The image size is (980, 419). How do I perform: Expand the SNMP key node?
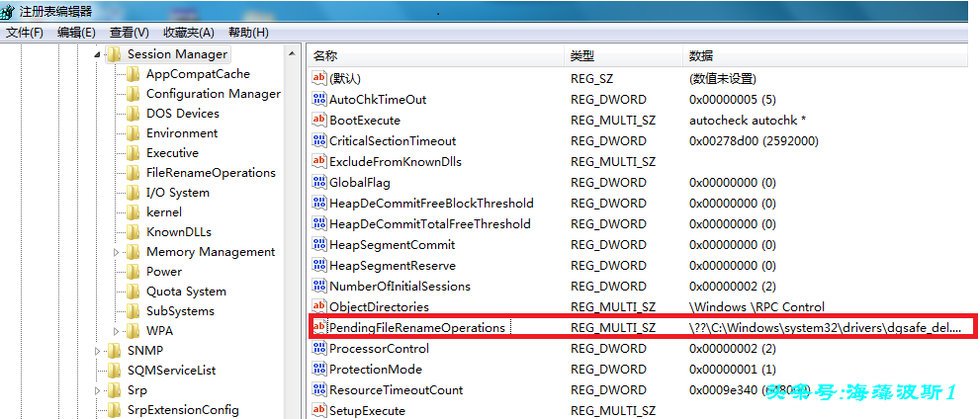(98, 351)
